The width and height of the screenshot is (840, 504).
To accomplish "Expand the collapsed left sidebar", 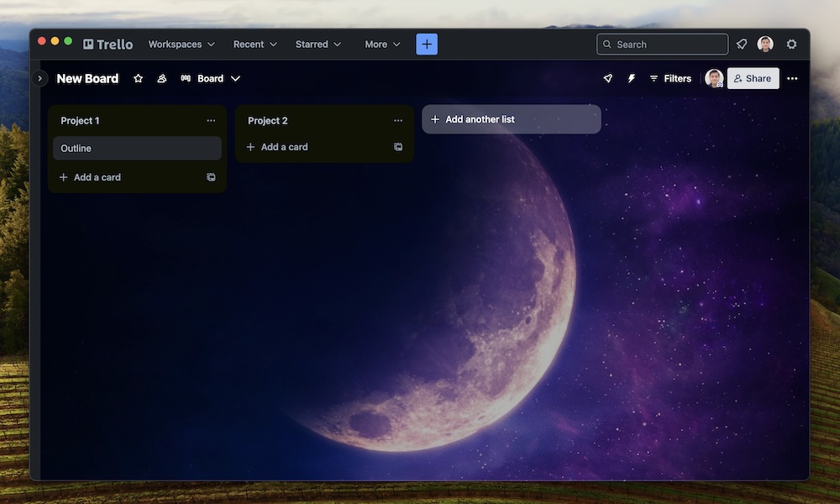I will (x=39, y=78).
